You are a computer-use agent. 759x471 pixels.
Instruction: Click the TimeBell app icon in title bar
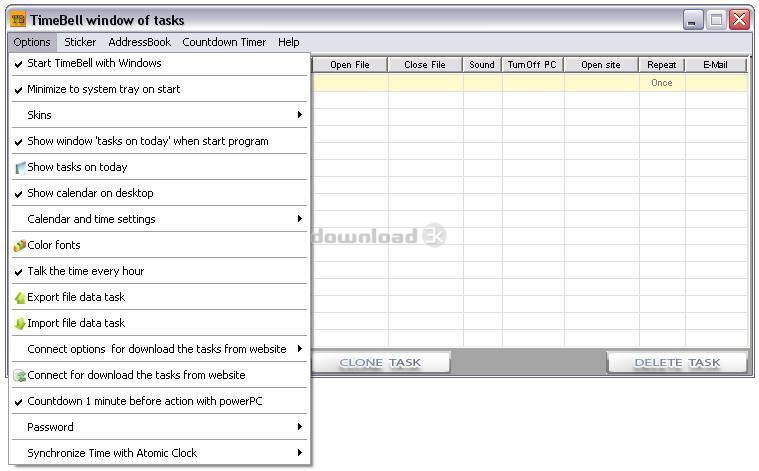pyautogui.click(x=18, y=20)
